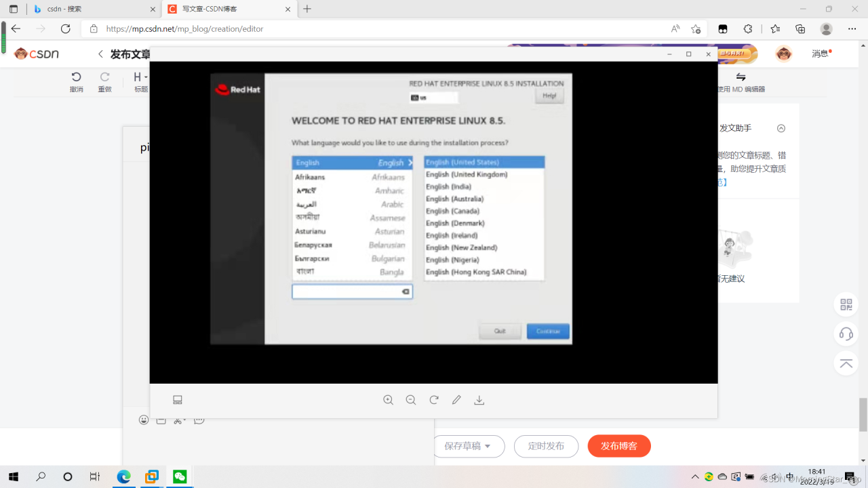Zoom in on the previewed image
This screenshot has width=868, height=488.
click(388, 400)
